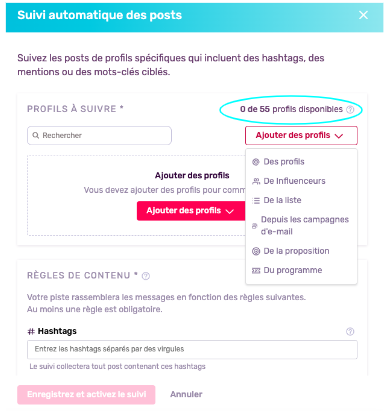This screenshot has height=418, width=391.
Task: Click the programme ticket icon
Action: [256, 271]
